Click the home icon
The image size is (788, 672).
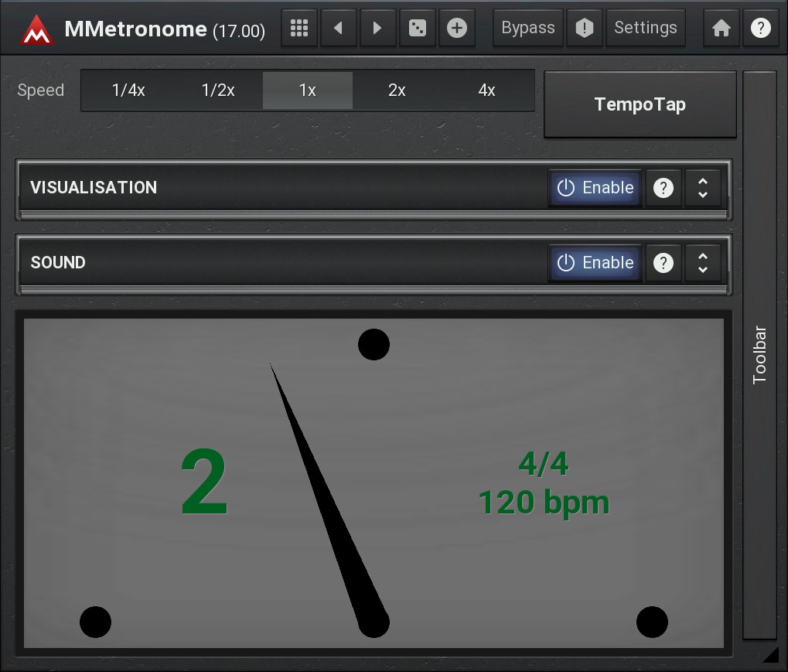coord(721,29)
